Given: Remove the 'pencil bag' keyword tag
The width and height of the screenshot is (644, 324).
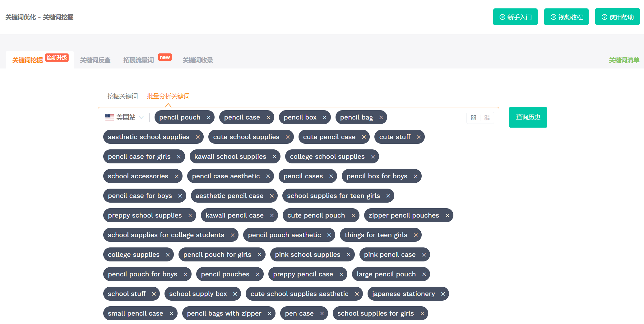Looking at the screenshot, I should click(381, 118).
